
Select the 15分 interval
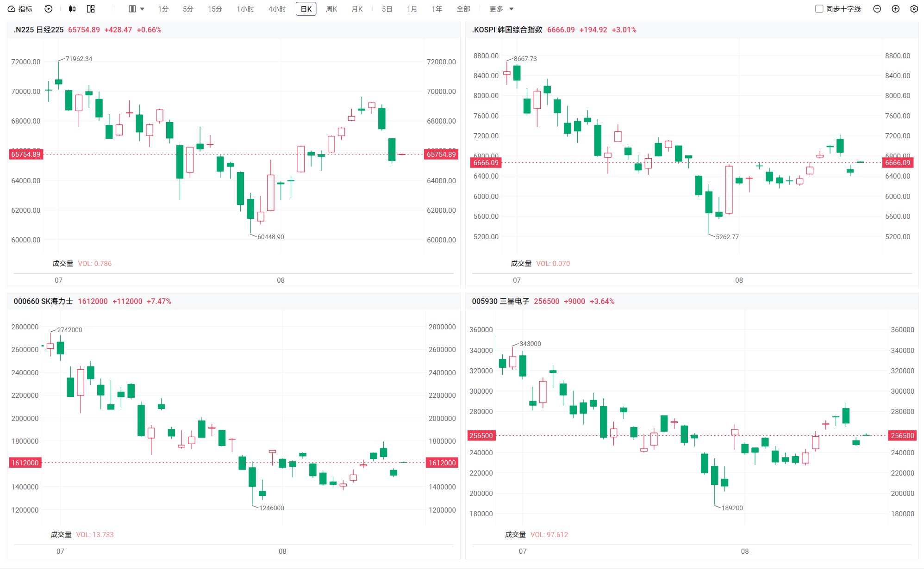215,9
